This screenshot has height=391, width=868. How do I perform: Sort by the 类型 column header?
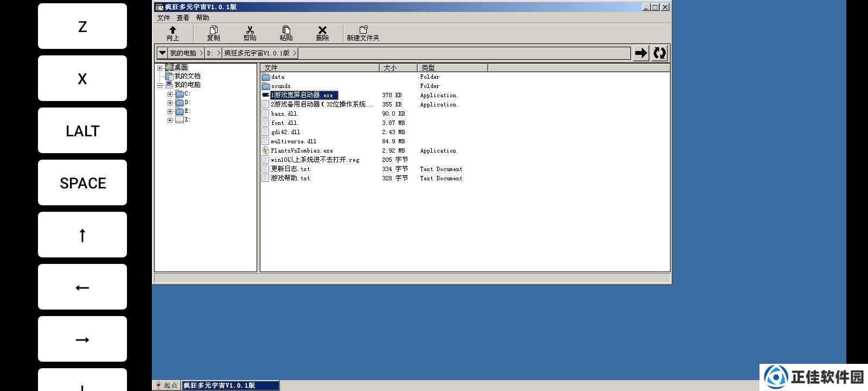453,68
